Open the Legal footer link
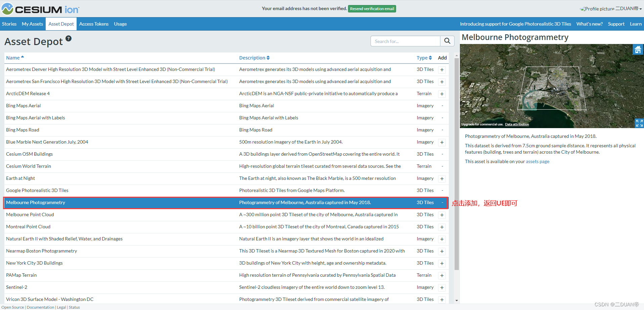 coord(61,307)
